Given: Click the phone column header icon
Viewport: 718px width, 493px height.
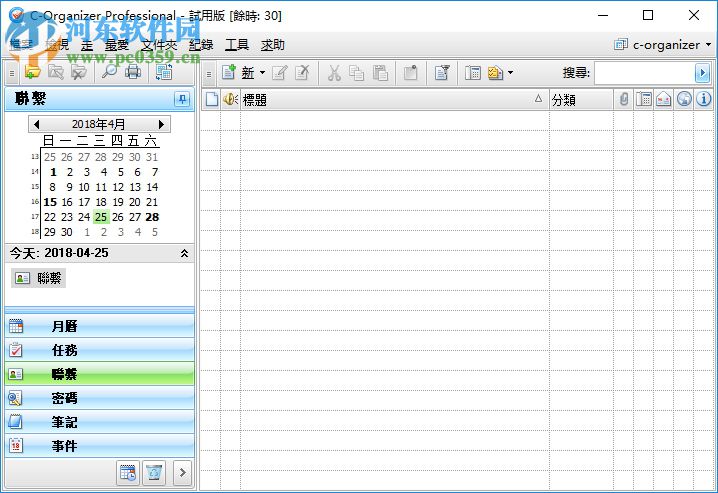Looking at the screenshot, I should coord(643,99).
